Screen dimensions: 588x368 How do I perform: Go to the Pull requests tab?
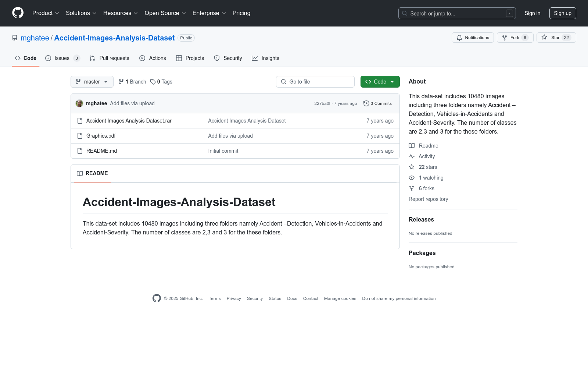tap(109, 58)
